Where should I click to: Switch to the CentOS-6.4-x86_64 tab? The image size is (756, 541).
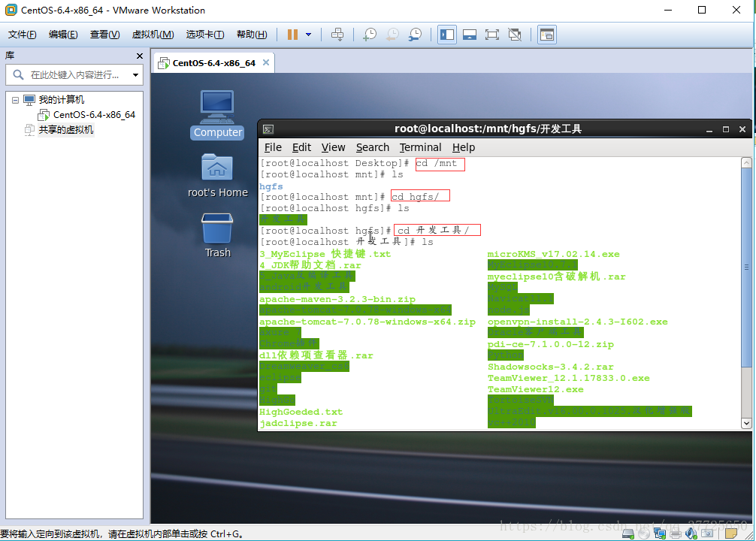click(213, 63)
